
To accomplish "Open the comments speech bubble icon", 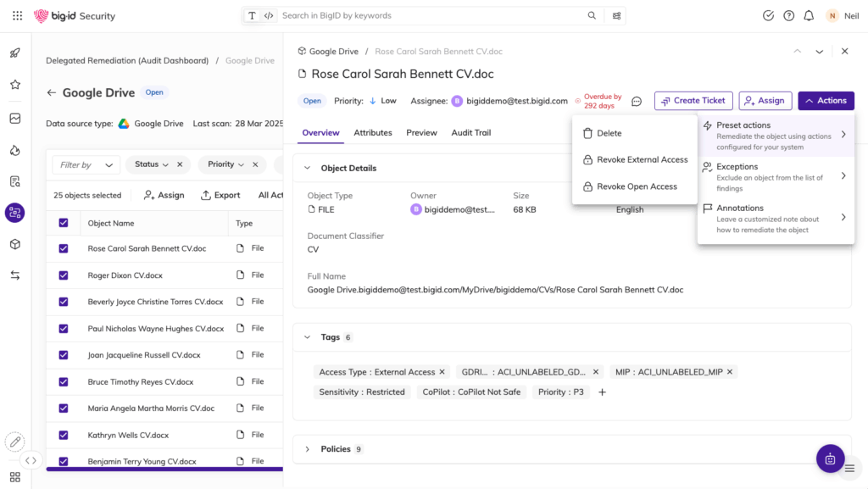I will click(x=637, y=101).
